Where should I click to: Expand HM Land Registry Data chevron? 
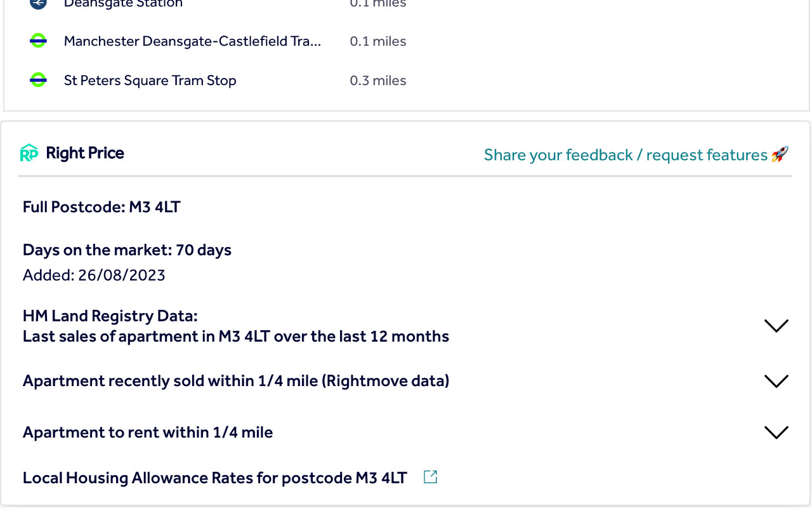pyautogui.click(x=776, y=326)
